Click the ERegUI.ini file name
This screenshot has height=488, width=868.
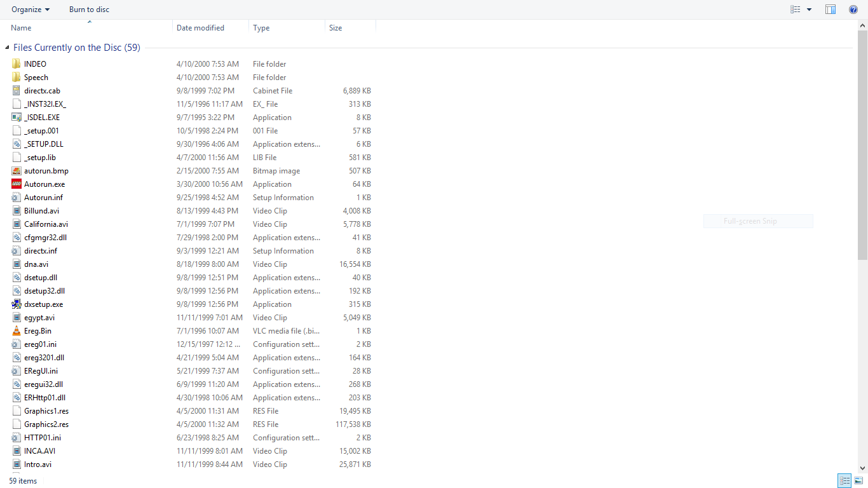click(41, 370)
